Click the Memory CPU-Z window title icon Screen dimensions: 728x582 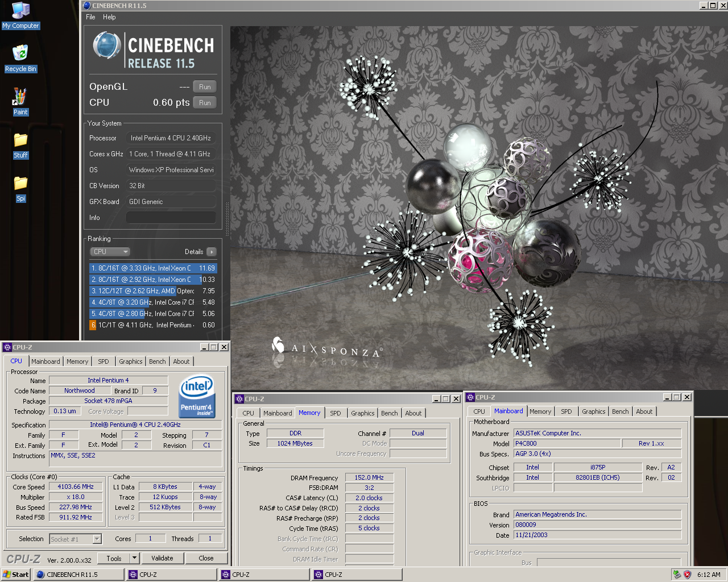[x=239, y=399]
